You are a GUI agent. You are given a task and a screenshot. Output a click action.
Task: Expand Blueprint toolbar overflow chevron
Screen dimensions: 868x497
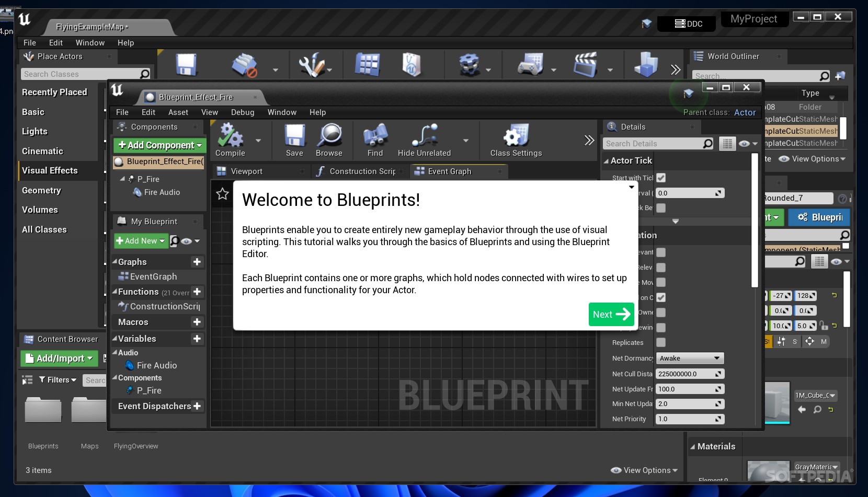pyautogui.click(x=589, y=140)
